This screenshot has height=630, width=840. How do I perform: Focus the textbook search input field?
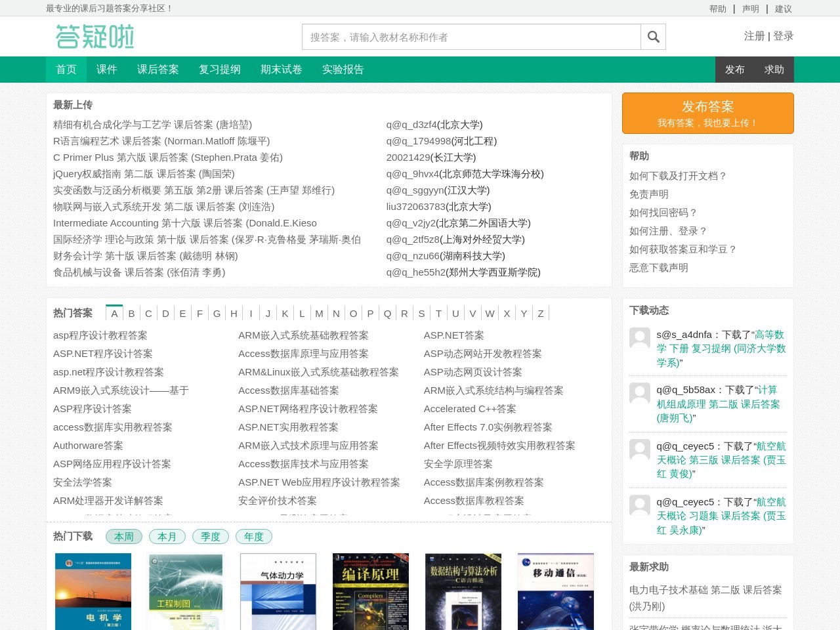(x=471, y=37)
